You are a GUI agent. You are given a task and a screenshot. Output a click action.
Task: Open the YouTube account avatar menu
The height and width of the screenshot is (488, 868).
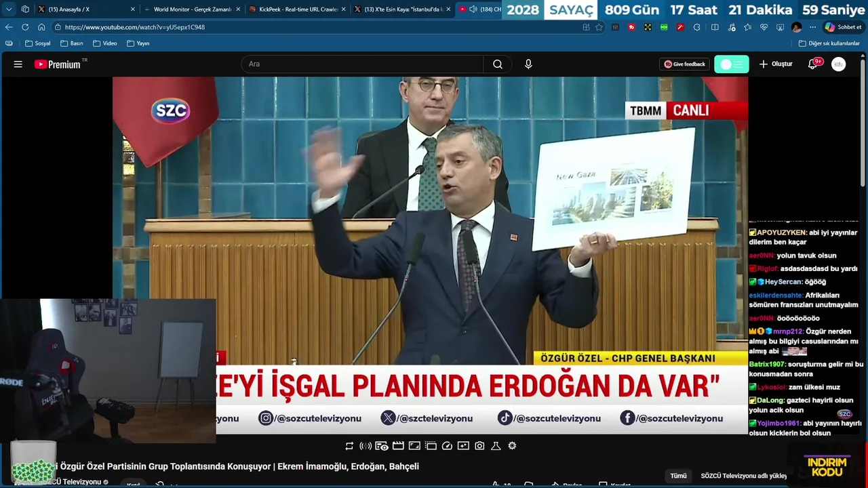click(x=839, y=64)
